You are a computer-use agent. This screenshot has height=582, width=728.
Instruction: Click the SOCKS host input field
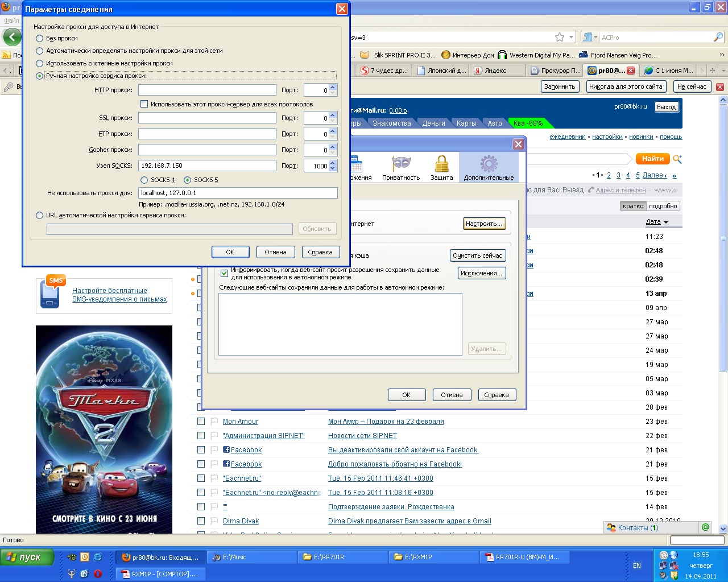click(207, 166)
